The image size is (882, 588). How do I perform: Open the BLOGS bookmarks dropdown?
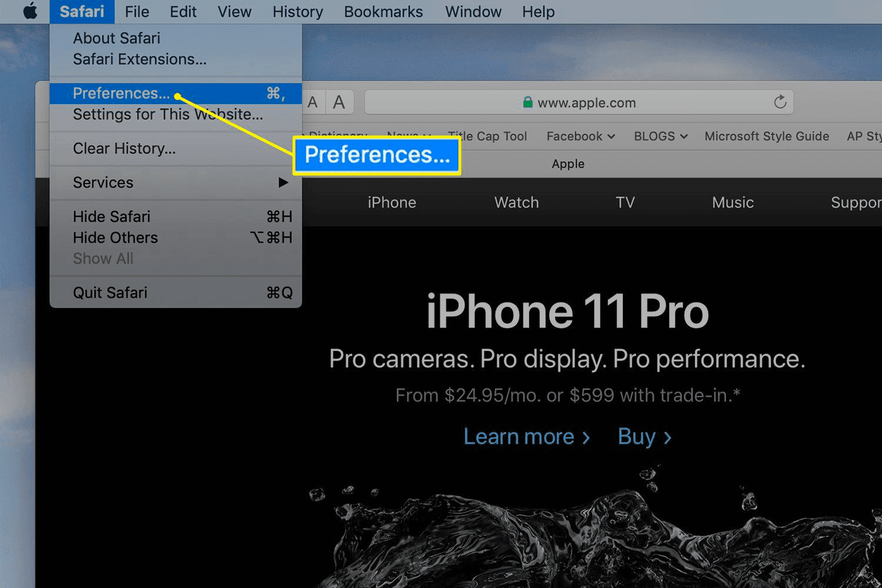pos(660,136)
